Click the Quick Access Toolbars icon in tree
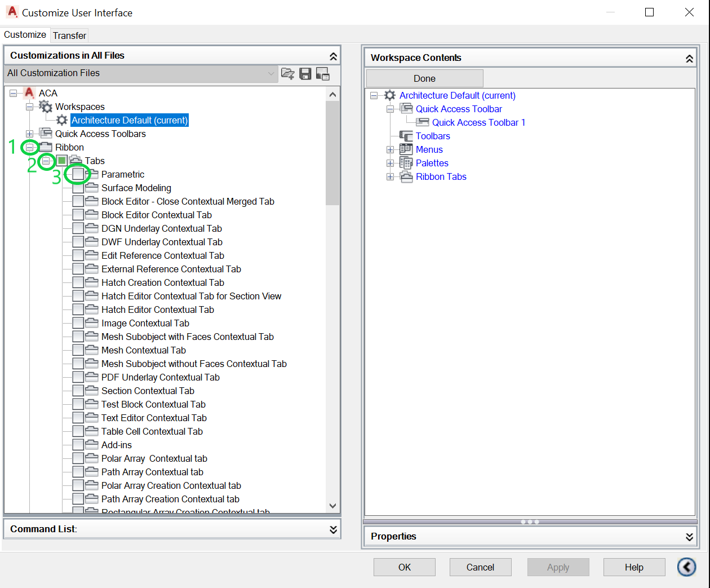The image size is (710, 588). pos(46,134)
